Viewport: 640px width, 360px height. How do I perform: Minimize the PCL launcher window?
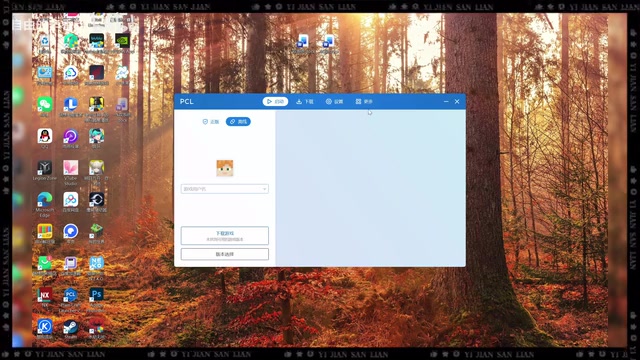point(446,101)
